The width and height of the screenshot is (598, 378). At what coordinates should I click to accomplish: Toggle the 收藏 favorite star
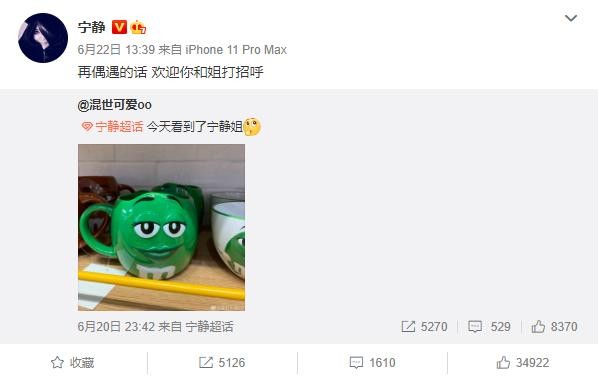click(x=72, y=362)
